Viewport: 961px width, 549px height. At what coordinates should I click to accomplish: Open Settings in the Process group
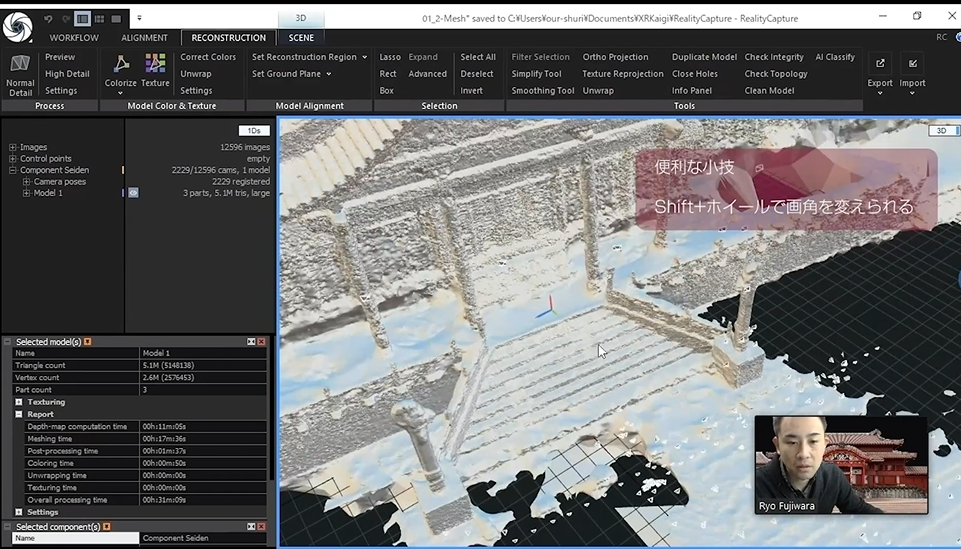[x=61, y=90]
